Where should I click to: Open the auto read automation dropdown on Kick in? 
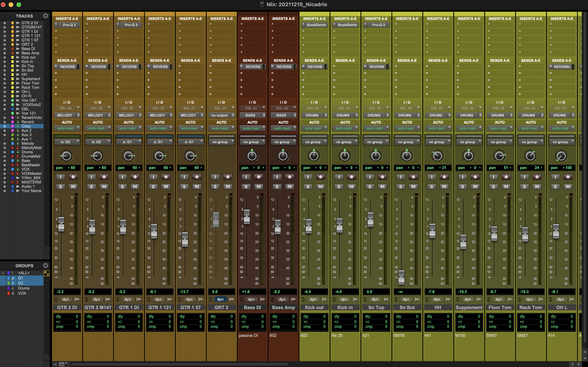click(x=345, y=128)
